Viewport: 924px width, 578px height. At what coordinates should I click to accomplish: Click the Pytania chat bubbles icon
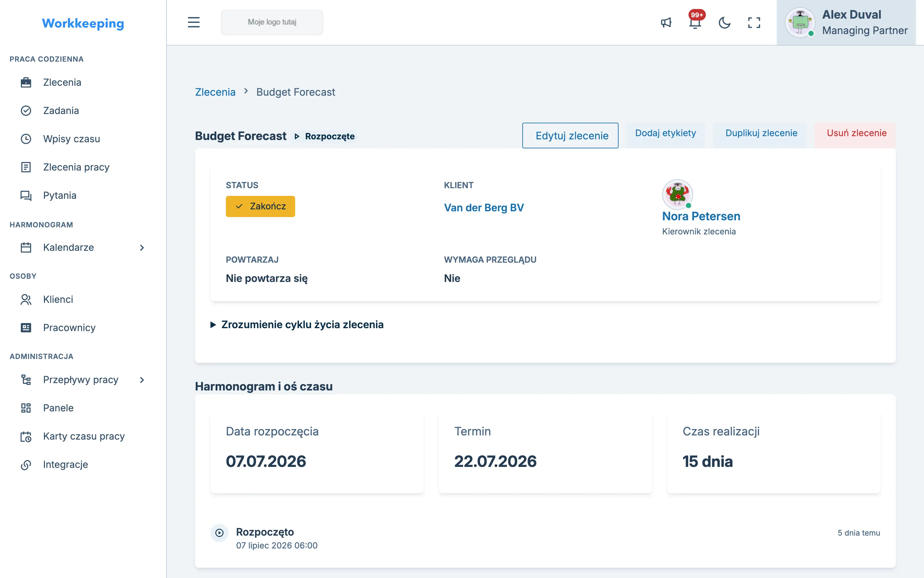(x=26, y=195)
